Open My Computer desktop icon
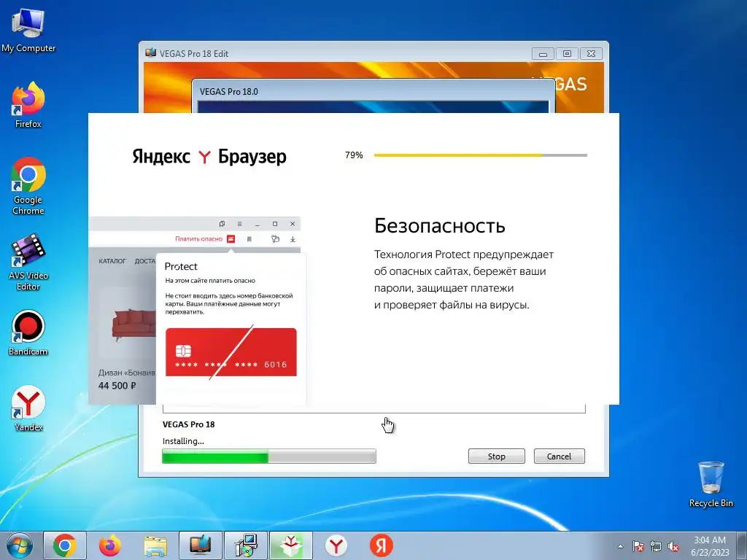Viewport: 747px width, 560px height. tap(28, 29)
